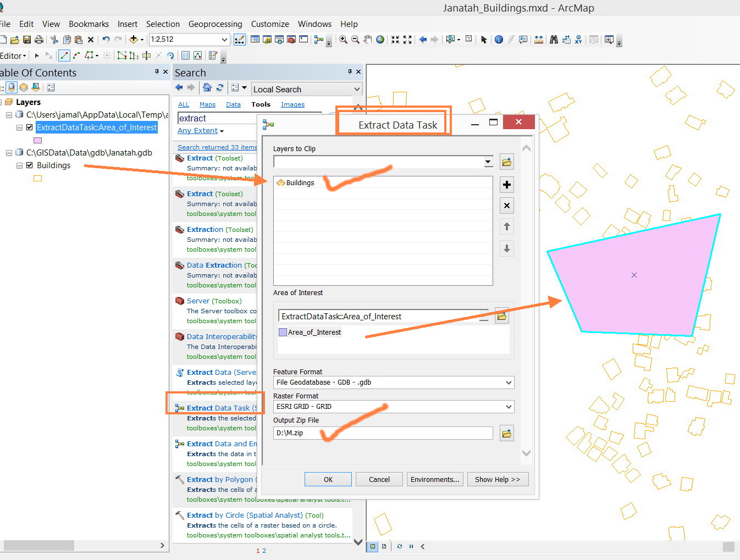740x560 pixels.
Task: Open the Editor menu dropdown
Action: (13, 56)
